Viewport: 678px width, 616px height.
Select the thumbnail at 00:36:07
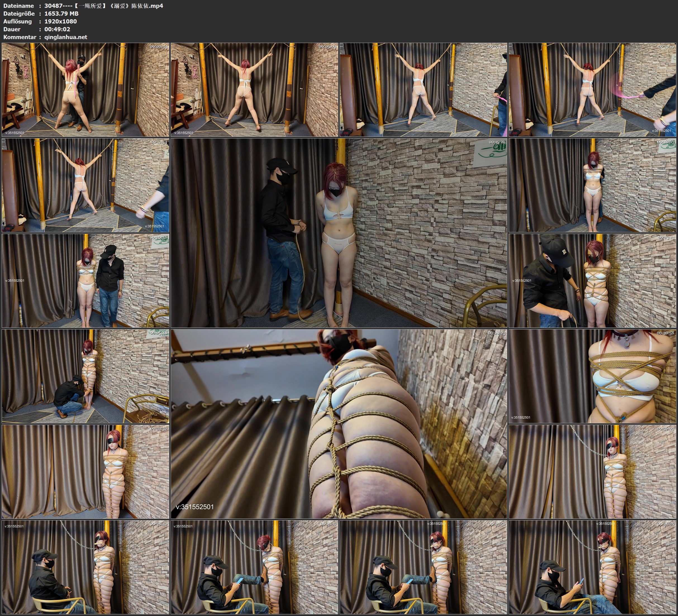point(592,471)
